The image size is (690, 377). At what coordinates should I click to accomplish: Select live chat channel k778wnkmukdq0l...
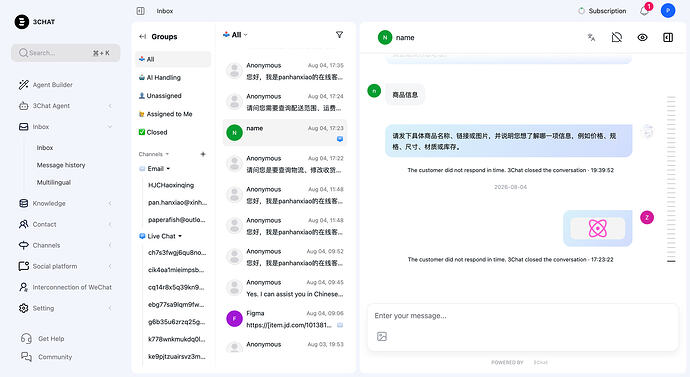(176, 339)
